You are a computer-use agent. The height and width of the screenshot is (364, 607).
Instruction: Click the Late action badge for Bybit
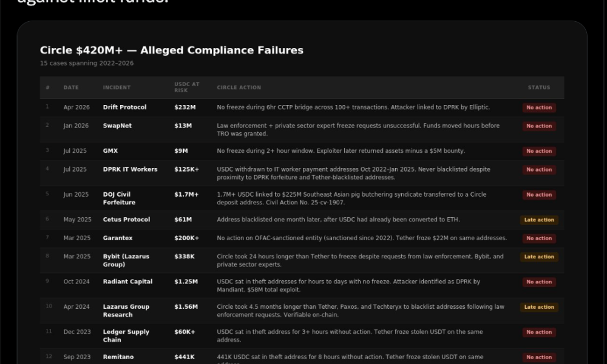[539, 257]
